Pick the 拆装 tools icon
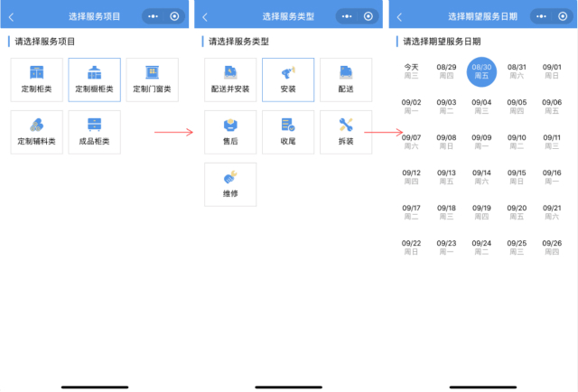Screen dimensions: 578x392 (346, 132)
